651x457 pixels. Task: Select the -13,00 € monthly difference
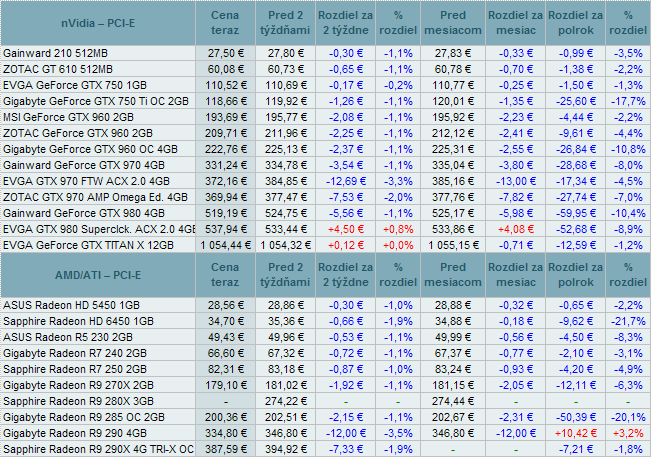click(516, 181)
